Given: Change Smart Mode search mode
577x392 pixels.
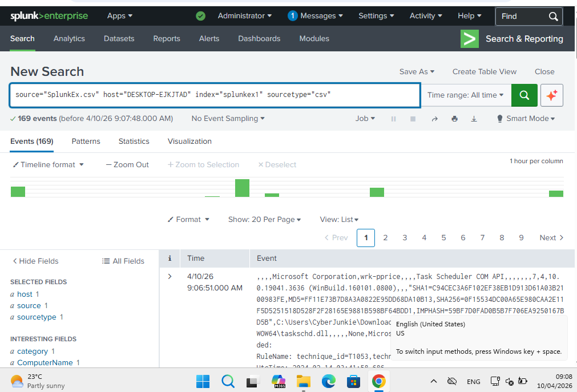Looking at the screenshot, I should tap(526, 119).
